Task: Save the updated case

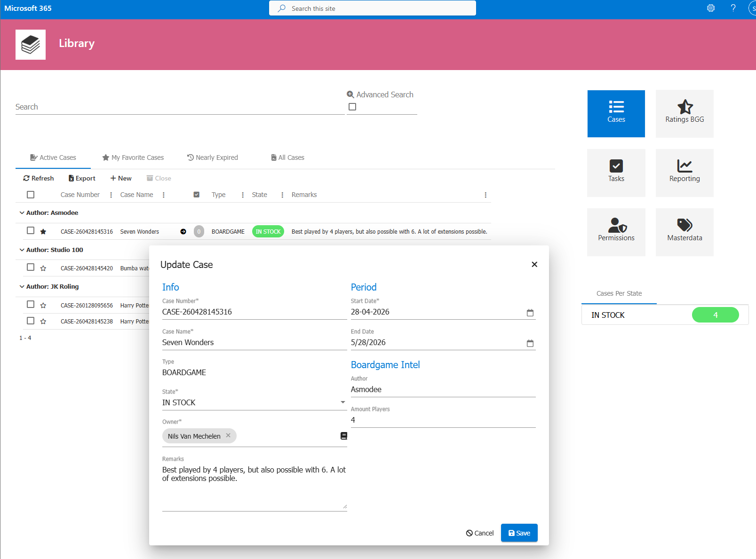Action: coord(519,533)
